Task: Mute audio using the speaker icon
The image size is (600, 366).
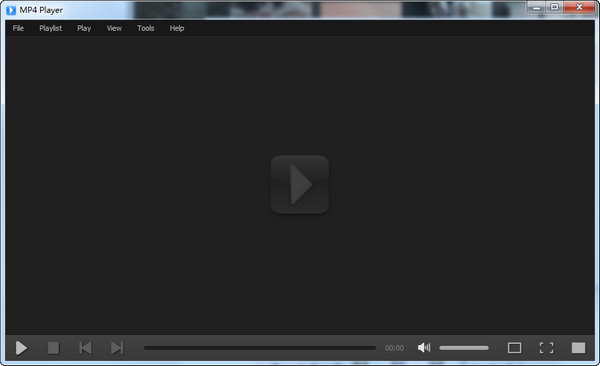Action: tap(424, 348)
